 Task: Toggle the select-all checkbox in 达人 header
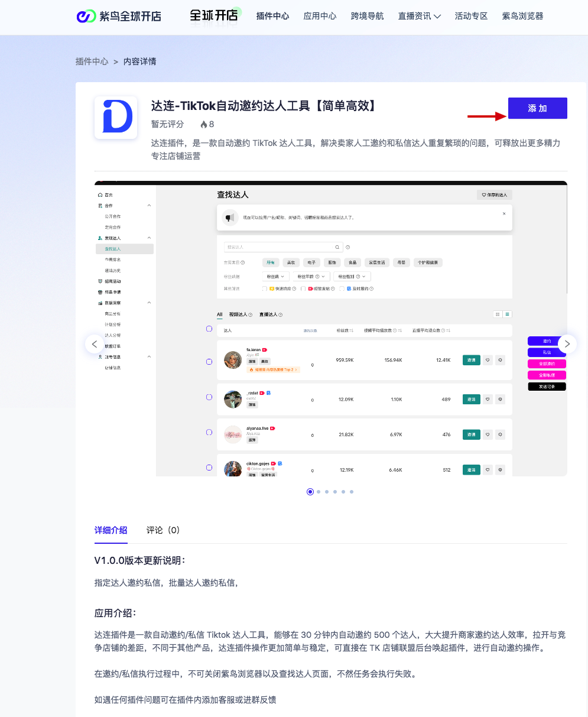209,329
